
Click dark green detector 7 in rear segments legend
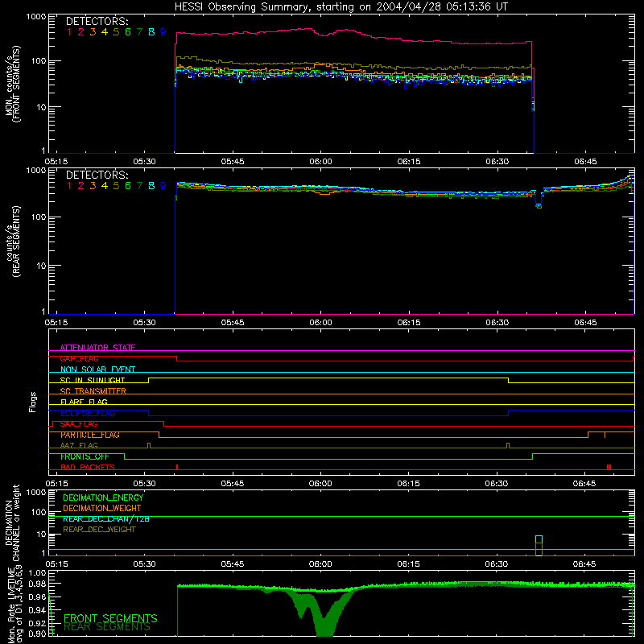[139, 186]
